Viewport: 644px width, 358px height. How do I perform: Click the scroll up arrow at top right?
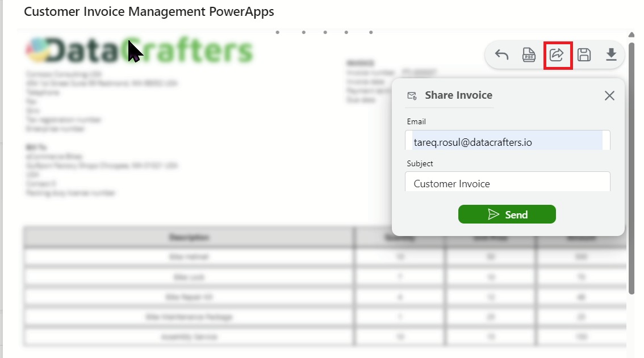tap(632, 36)
